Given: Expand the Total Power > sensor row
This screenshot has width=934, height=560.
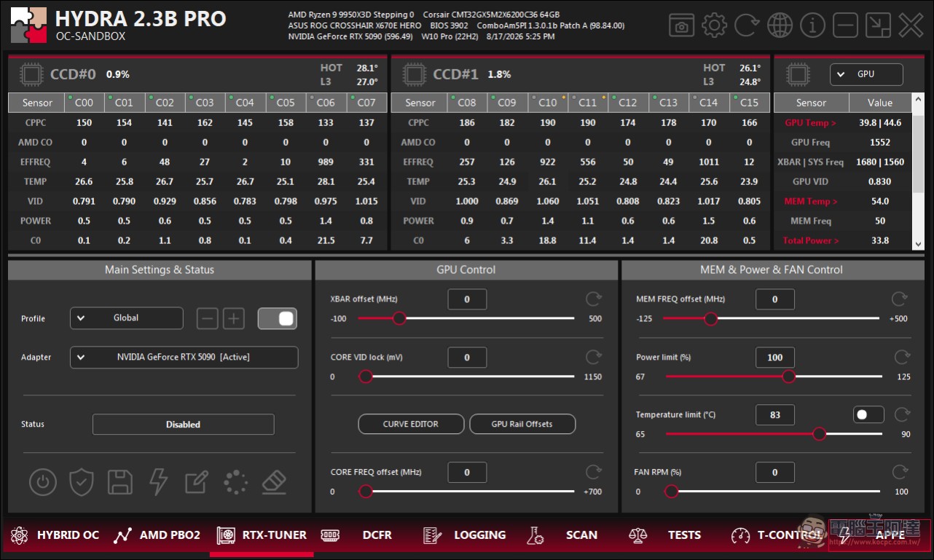Looking at the screenshot, I should [811, 240].
